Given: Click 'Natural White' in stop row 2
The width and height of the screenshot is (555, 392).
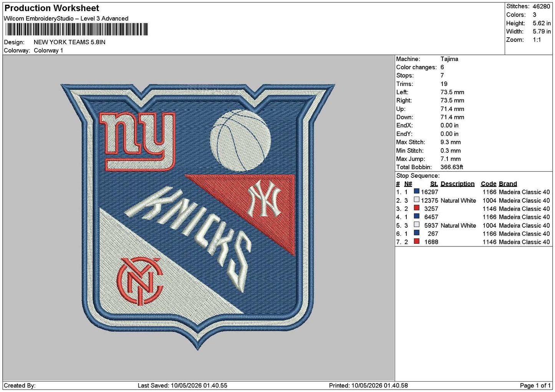Looking at the screenshot, I should pos(458,200).
